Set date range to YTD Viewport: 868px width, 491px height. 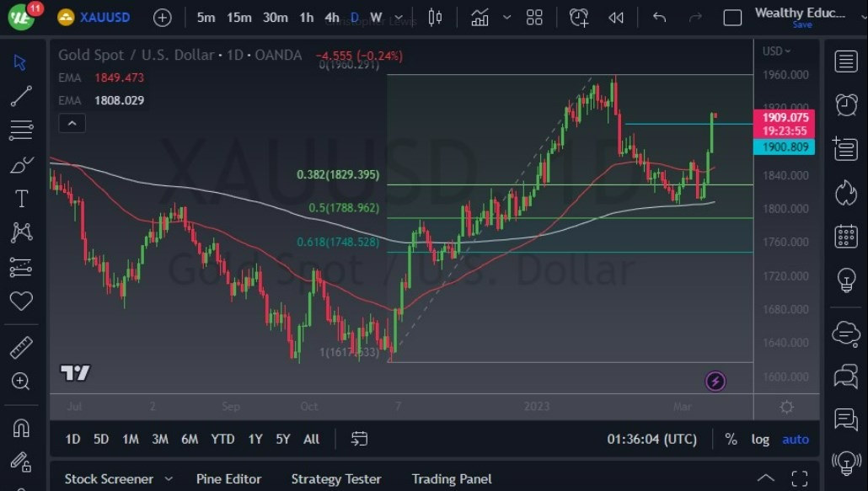(222, 439)
